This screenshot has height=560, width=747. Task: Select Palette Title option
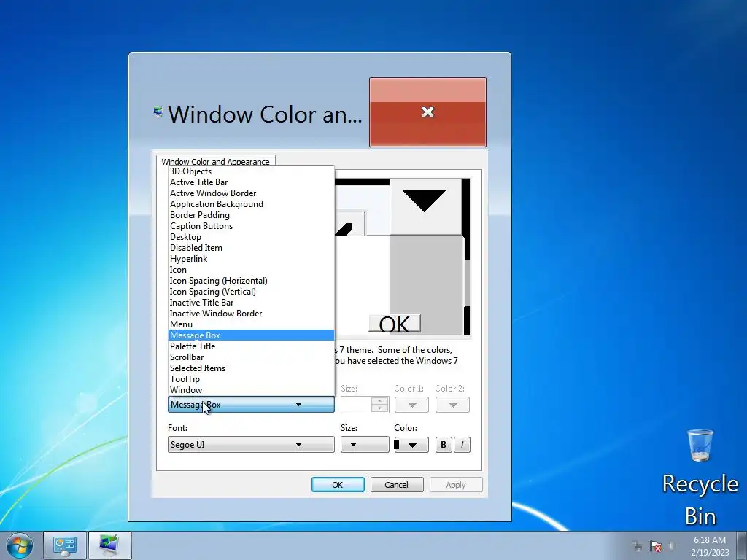point(251,346)
